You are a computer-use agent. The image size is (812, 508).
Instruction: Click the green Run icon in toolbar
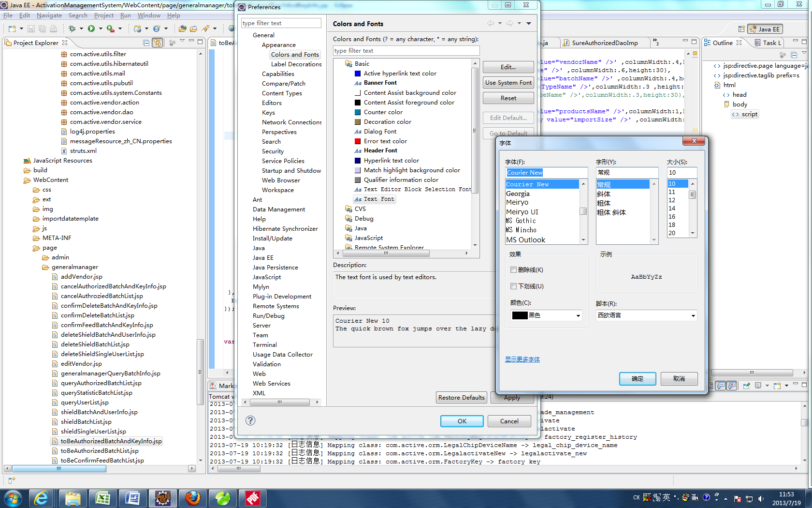coord(91,29)
